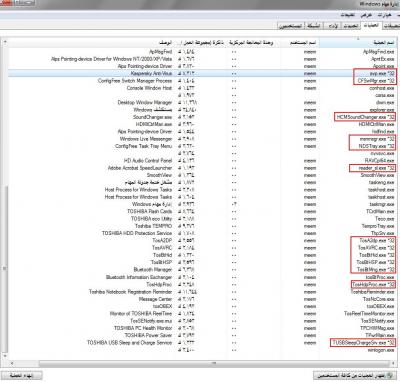Select the TosAVRC.exe *32 process
This screenshot has width=400, height=382.
pos(376,248)
